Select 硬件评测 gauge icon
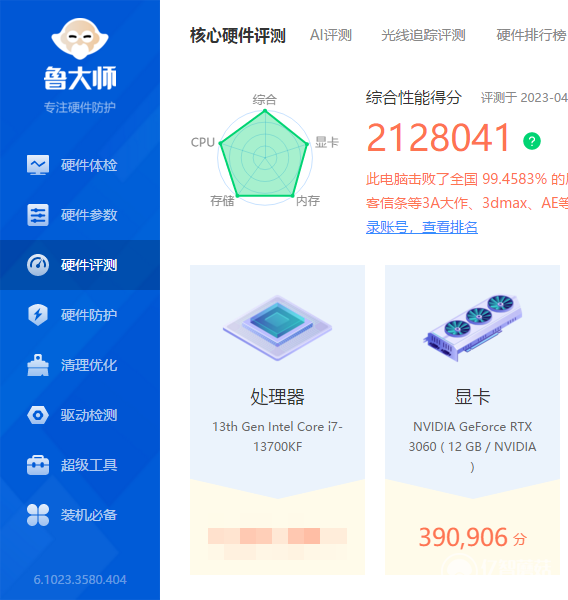568x600 pixels. tap(38, 265)
